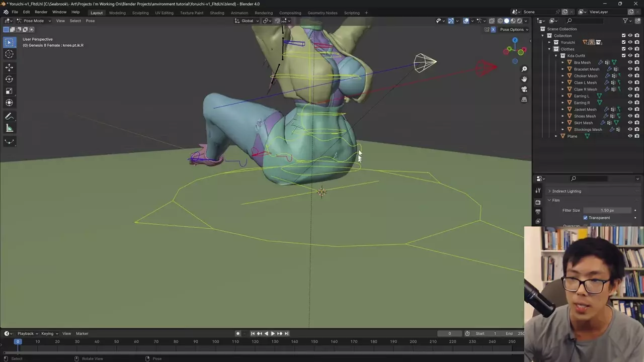
Task: Click the Cursor tool icon
Action: tap(9, 54)
